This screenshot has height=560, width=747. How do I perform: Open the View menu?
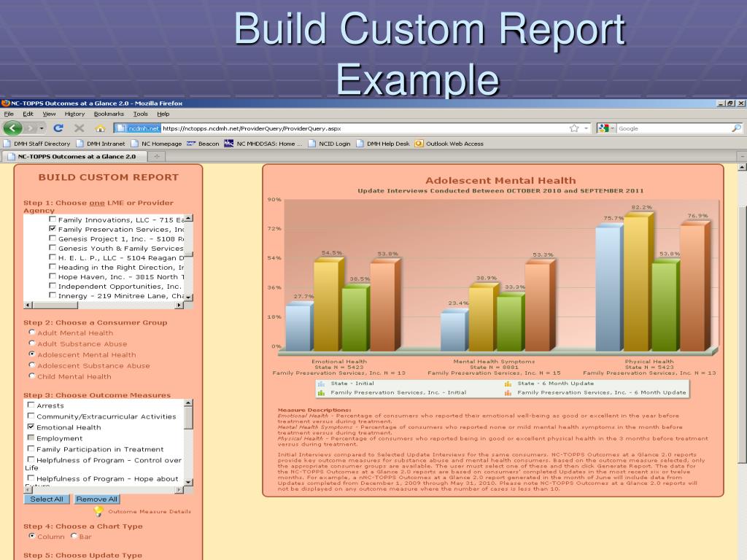coord(49,114)
